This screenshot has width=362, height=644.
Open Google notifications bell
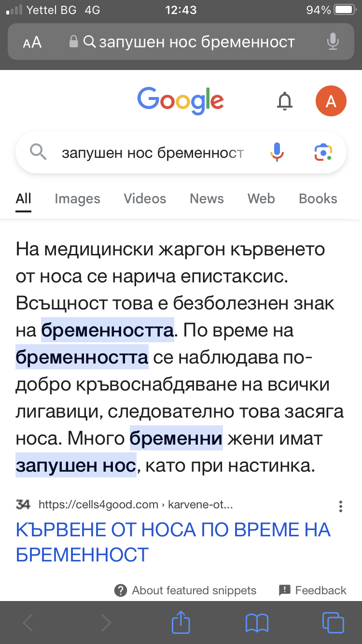click(285, 101)
